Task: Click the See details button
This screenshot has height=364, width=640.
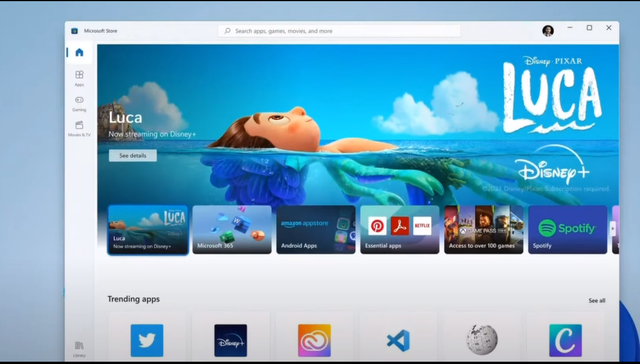Action: [x=133, y=155]
